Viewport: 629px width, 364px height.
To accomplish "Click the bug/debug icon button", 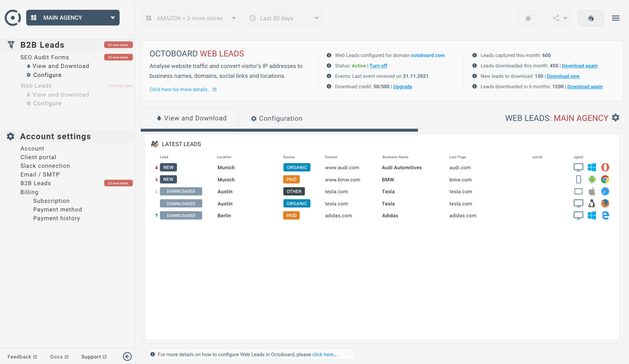I will click(x=590, y=18).
